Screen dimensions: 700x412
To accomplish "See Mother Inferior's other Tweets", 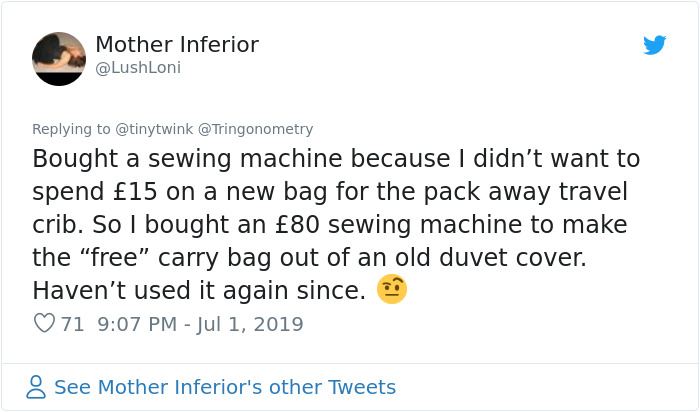I will (x=225, y=387).
